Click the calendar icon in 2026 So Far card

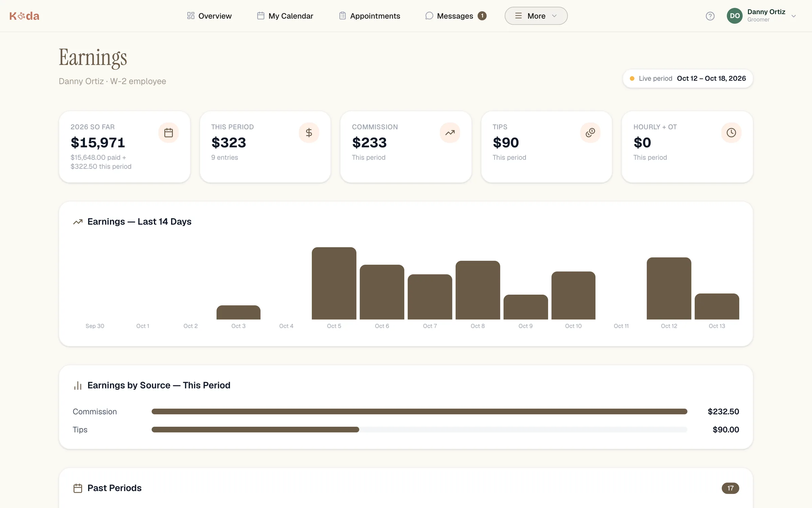click(x=168, y=133)
